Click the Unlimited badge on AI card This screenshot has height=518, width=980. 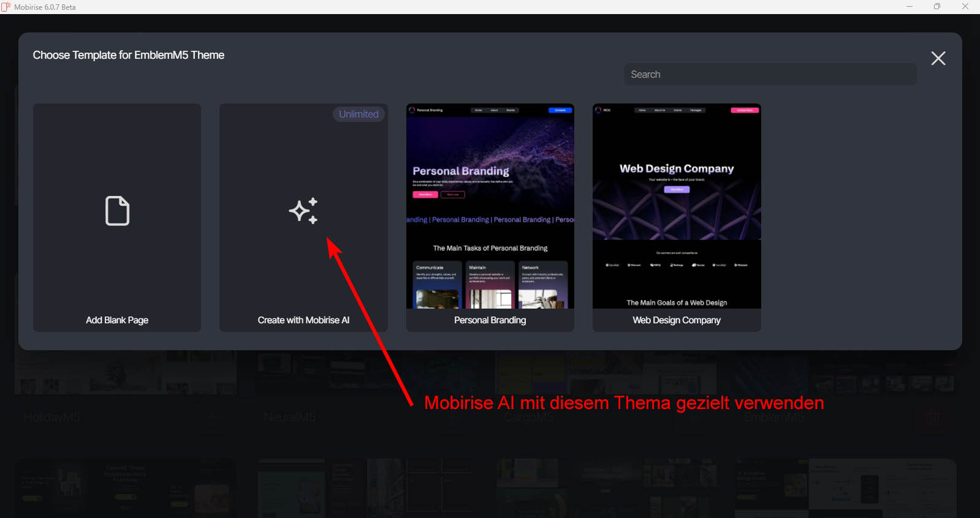tap(359, 114)
